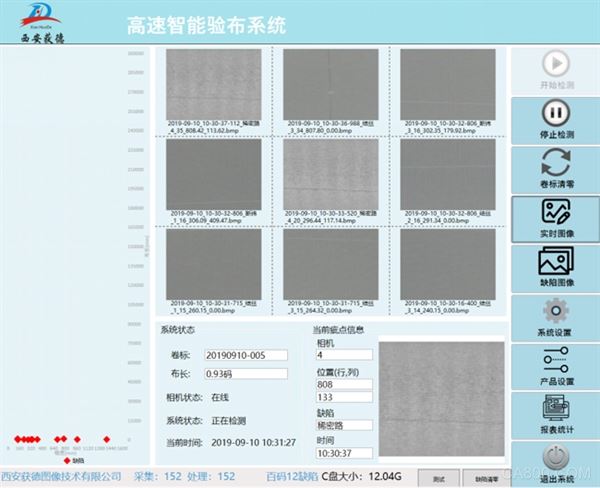Click caption _4_35_808.42_113.62.bmp
The height and width of the screenshot is (488, 600).
[x=204, y=131]
